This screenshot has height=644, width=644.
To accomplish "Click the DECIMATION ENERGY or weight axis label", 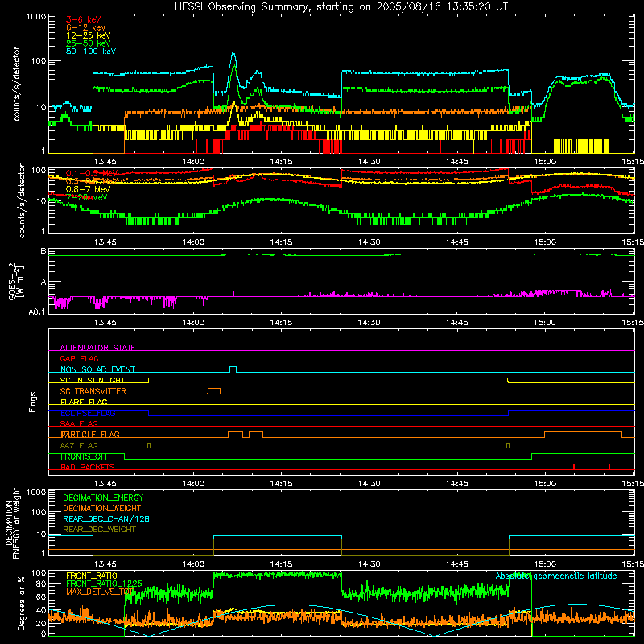I will pos(12,522).
